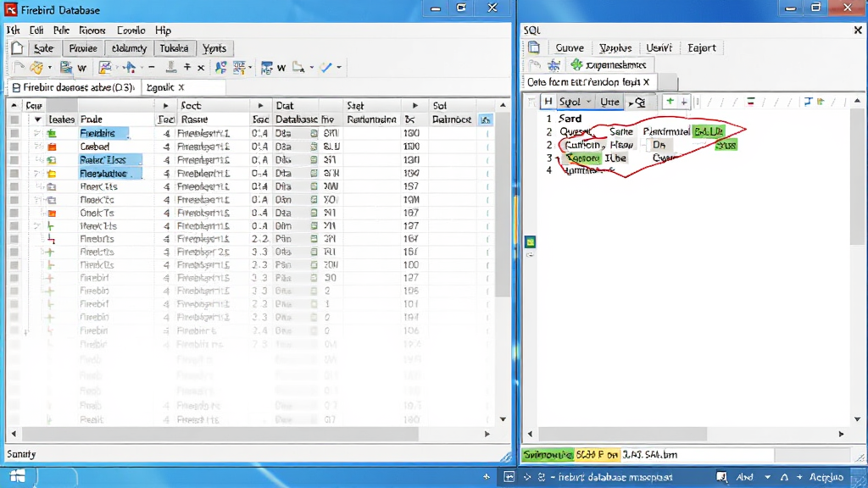Tick the checkbox for the Crebed row

pyautogui.click(x=14, y=147)
